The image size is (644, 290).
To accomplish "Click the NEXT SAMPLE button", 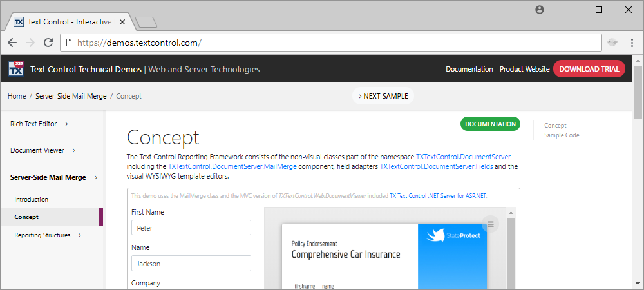I will (x=383, y=96).
